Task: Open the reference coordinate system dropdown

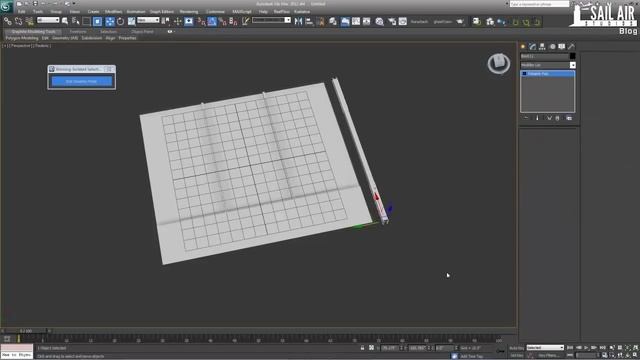Action: (x=148, y=20)
